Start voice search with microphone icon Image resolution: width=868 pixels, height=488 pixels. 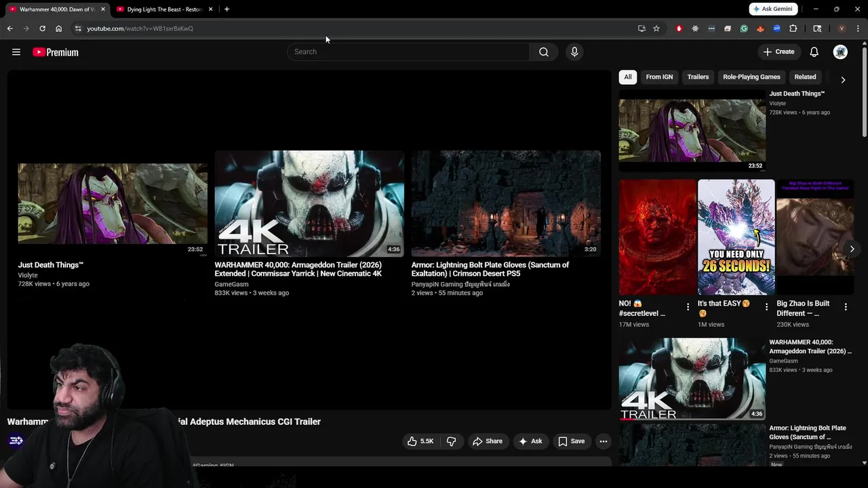574,52
